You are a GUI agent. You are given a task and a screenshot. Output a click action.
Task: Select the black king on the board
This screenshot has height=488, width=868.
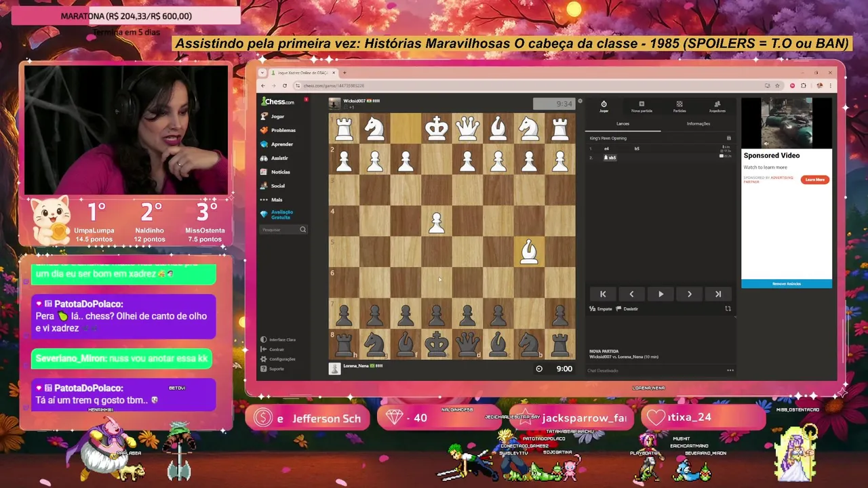click(x=437, y=344)
